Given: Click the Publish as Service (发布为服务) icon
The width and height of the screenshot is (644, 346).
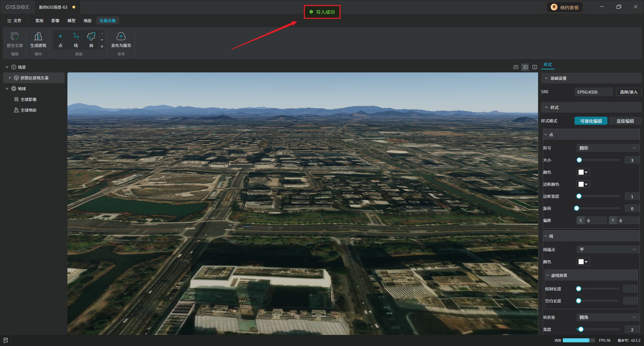Looking at the screenshot, I should tap(121, 37).
